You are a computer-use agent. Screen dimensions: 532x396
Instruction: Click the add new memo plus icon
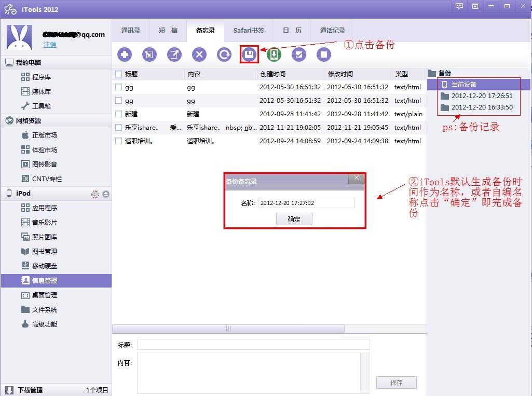pos(125,54)
